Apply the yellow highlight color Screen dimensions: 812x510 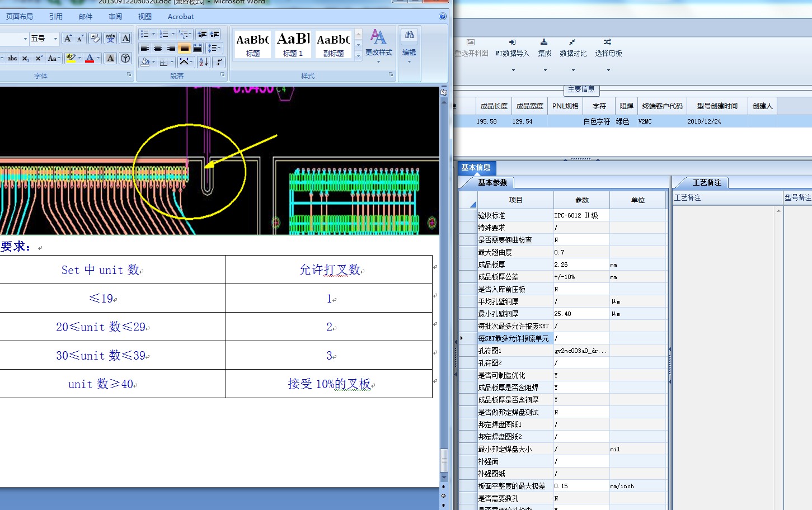coord(71,58)
